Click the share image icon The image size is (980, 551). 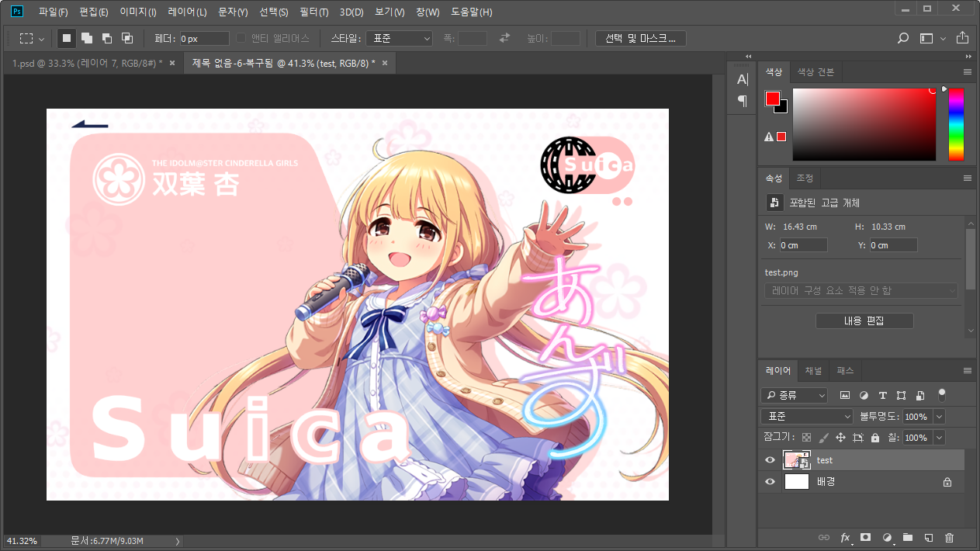pos(963,38)
